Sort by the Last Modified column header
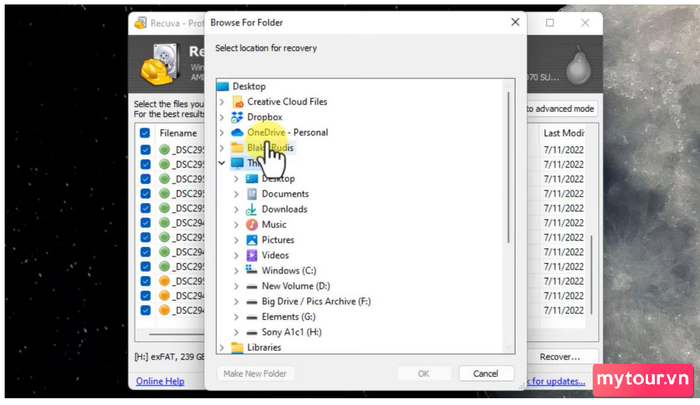 coord(563,133)
